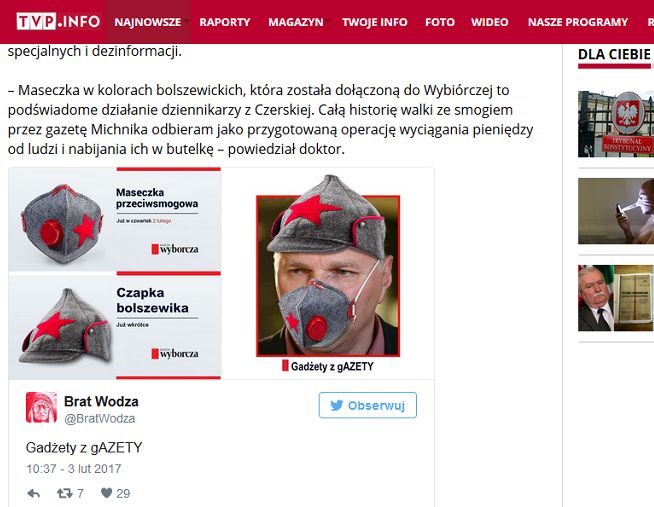This screenshot has width=654, height=507.
Task: Open the RAPORTY menu item
Action: 224,22
